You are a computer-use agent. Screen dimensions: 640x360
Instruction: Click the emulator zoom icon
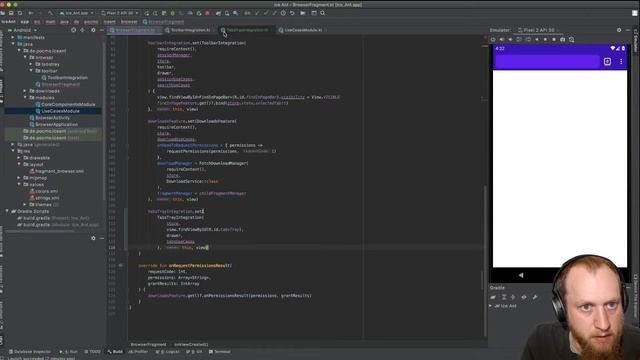point(571,40)
